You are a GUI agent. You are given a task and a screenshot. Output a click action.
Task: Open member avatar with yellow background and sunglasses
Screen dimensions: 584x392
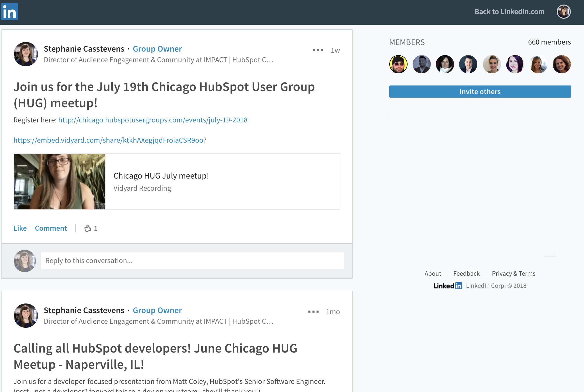pos(398,64)
